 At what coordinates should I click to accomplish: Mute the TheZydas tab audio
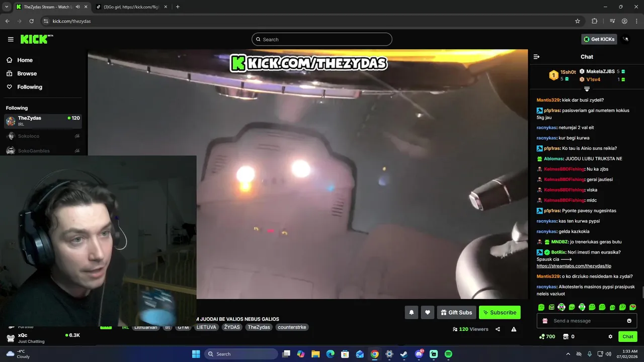pos(77,7)
